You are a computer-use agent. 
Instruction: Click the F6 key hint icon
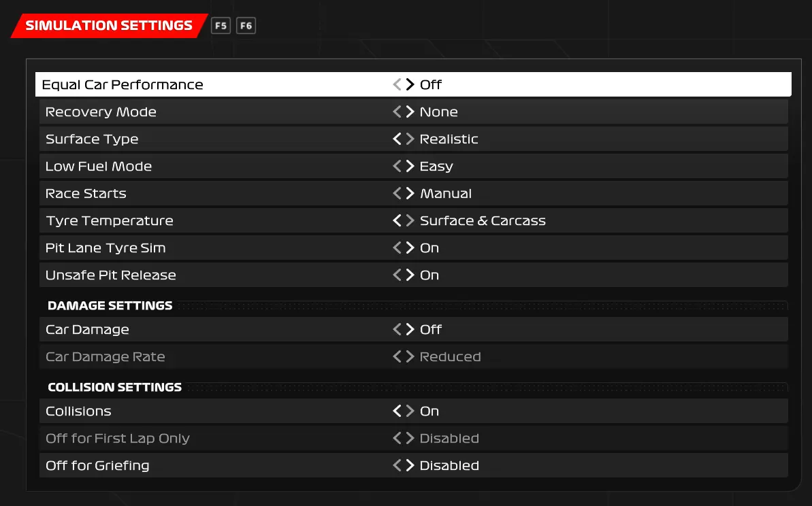[x=246, y=26]
